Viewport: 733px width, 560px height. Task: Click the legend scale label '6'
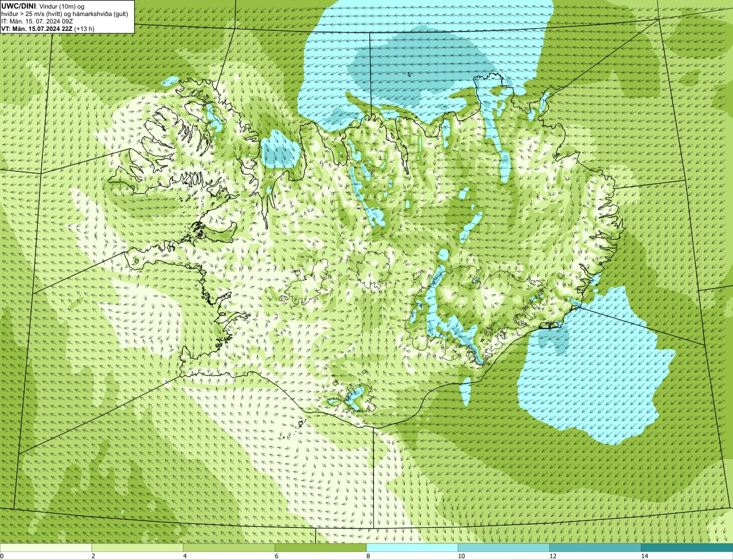[x=276, y=556]
